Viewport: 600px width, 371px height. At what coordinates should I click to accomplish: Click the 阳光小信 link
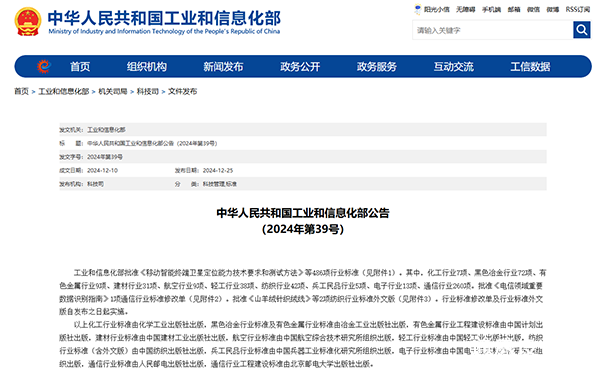(x=437, y=9)
